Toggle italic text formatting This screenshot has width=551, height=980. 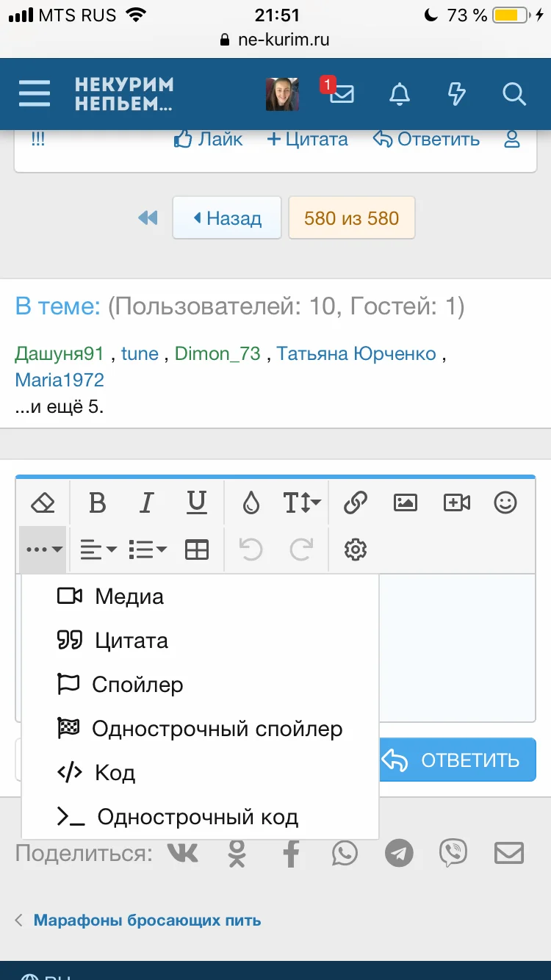(146, 503)
